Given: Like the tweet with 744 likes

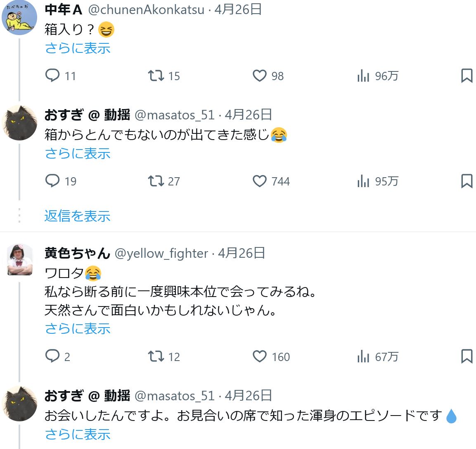Looking at the screenshot, I should click(x=260, y=181).
